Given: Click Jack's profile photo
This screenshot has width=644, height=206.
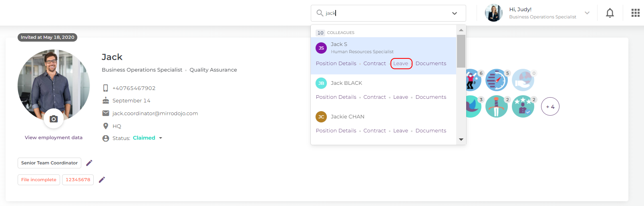Looking at the screenshot, I should pos(54,85).
